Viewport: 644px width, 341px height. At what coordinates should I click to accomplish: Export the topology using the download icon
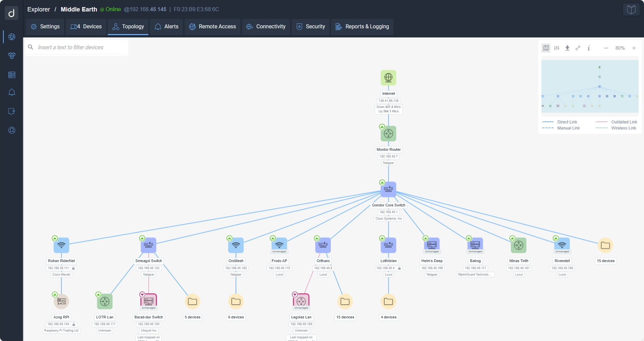(x=567, y=48)
